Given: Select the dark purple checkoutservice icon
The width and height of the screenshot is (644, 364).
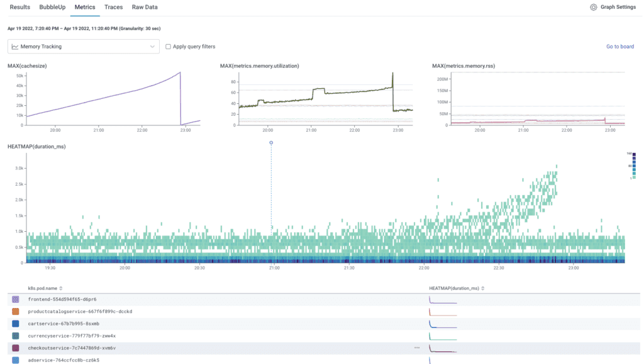Looking at the screenshot, I should pyautogui.click(x=15, y=348).
